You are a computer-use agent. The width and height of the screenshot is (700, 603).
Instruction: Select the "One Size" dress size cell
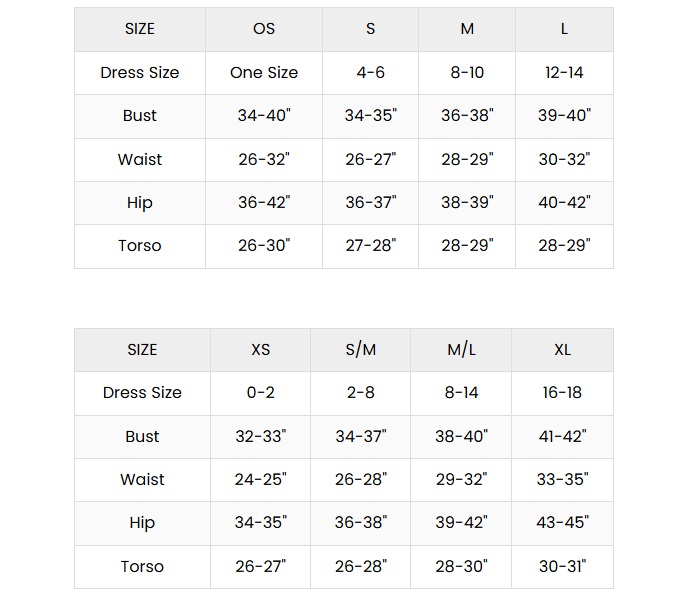click(264, 72)
